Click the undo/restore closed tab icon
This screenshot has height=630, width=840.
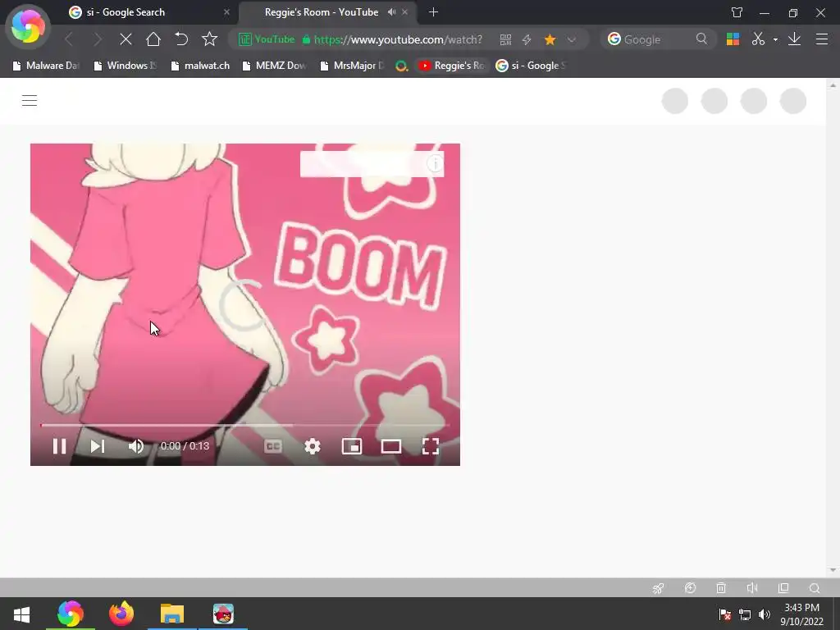pyautogui.click(x=181, y=39)
